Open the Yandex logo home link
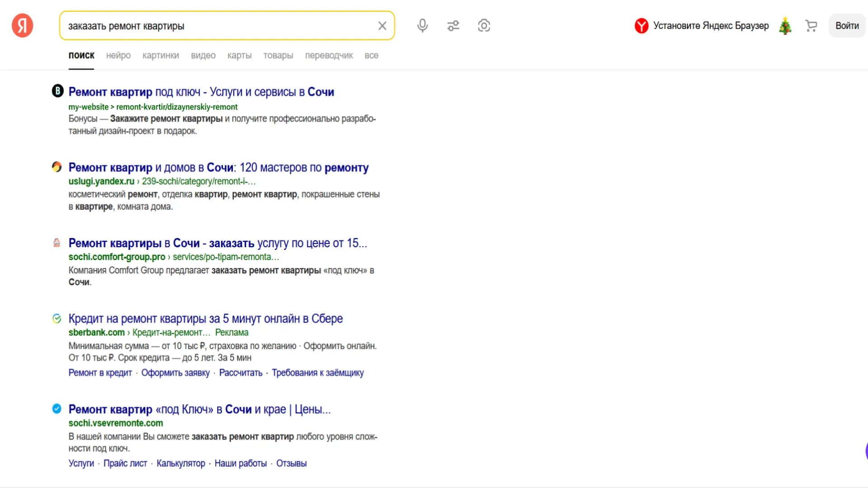 [x=22, y=25]
